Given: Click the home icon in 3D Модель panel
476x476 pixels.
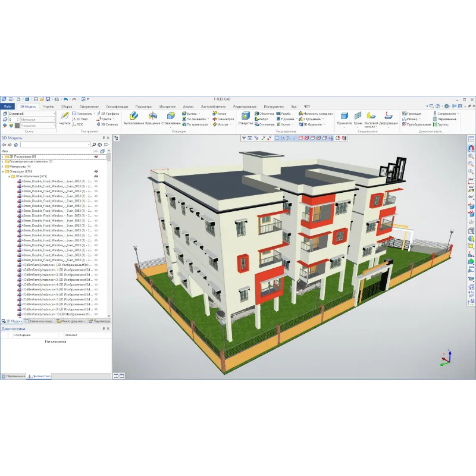Looking at the screenshot, I should (x=17, y=144).
